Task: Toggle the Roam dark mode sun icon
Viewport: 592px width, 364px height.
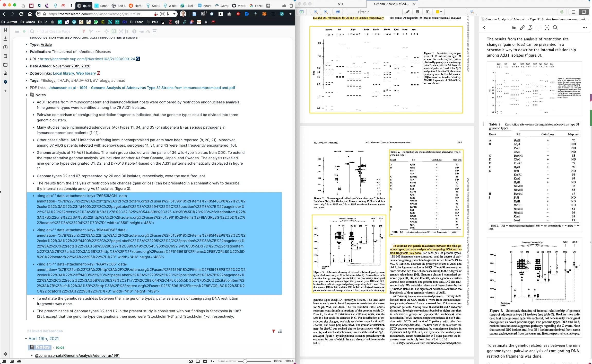Action: (x=106, y=31)
